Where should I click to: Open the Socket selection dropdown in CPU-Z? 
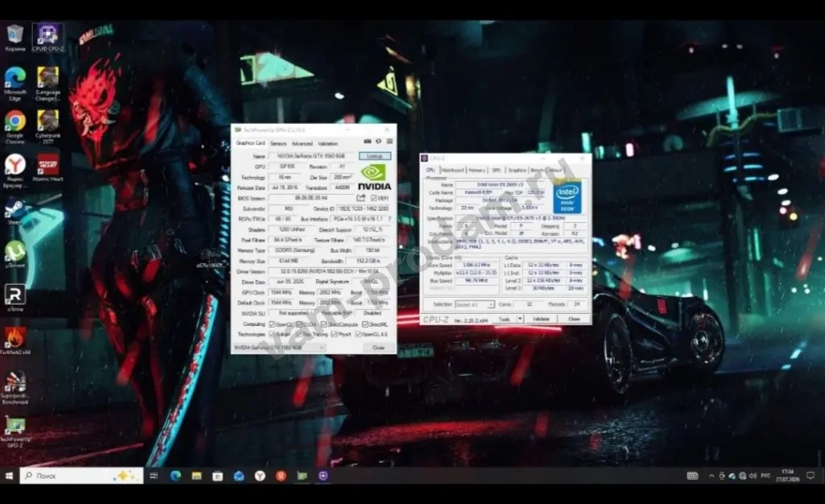coord(474,304)
